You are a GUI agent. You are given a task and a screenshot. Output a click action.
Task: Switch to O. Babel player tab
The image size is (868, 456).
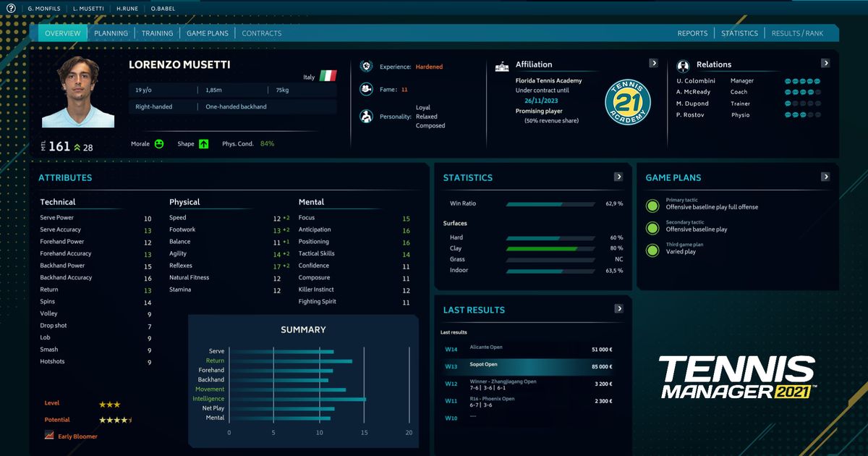163,9
